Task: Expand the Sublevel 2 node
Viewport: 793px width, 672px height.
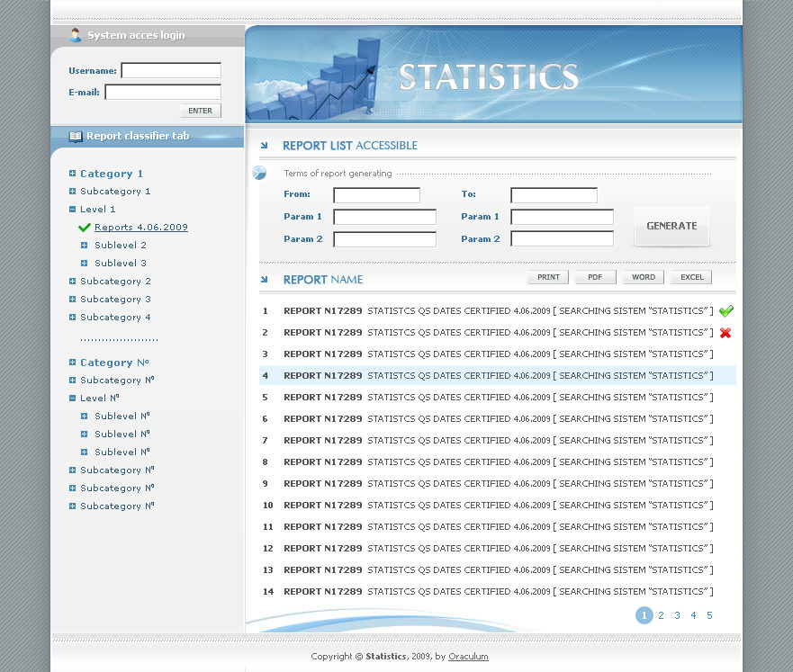Action: tap(84, 245)
